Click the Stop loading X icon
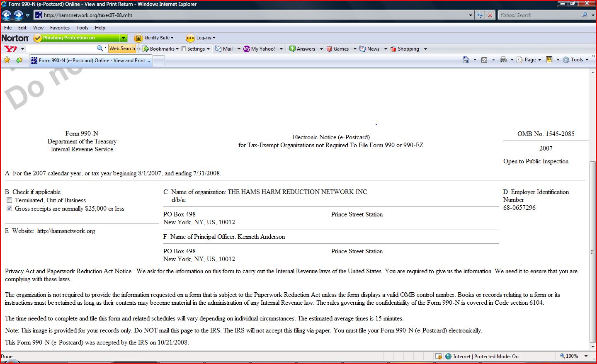This screenshot has width=597, height=364. pyautogui.click(x=490, y=15)
